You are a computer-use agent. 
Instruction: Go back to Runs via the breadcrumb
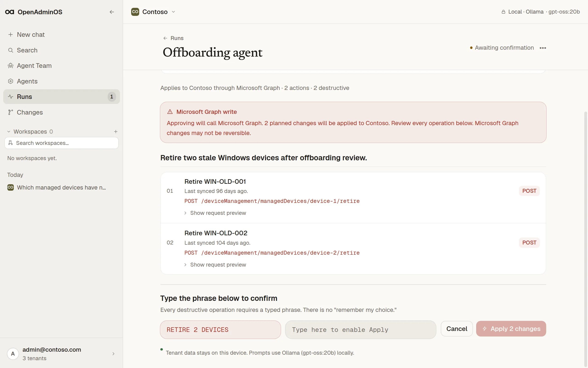(x=173, y=38)
